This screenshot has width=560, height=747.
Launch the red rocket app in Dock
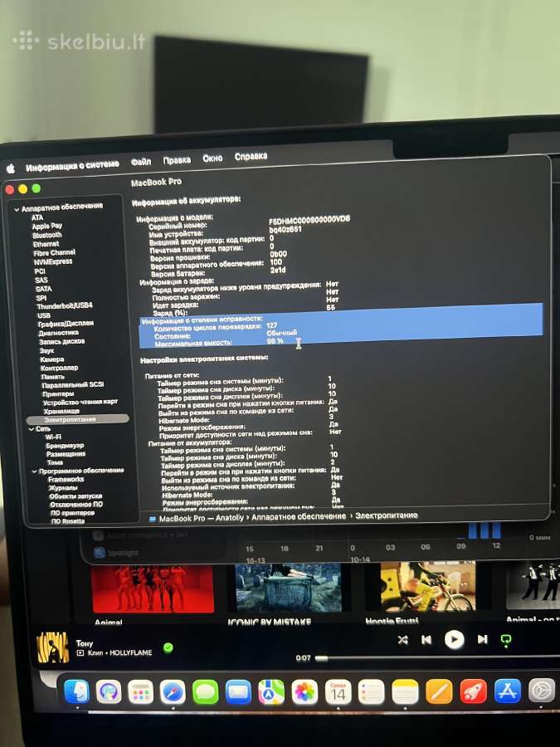(x=474, y=691)
